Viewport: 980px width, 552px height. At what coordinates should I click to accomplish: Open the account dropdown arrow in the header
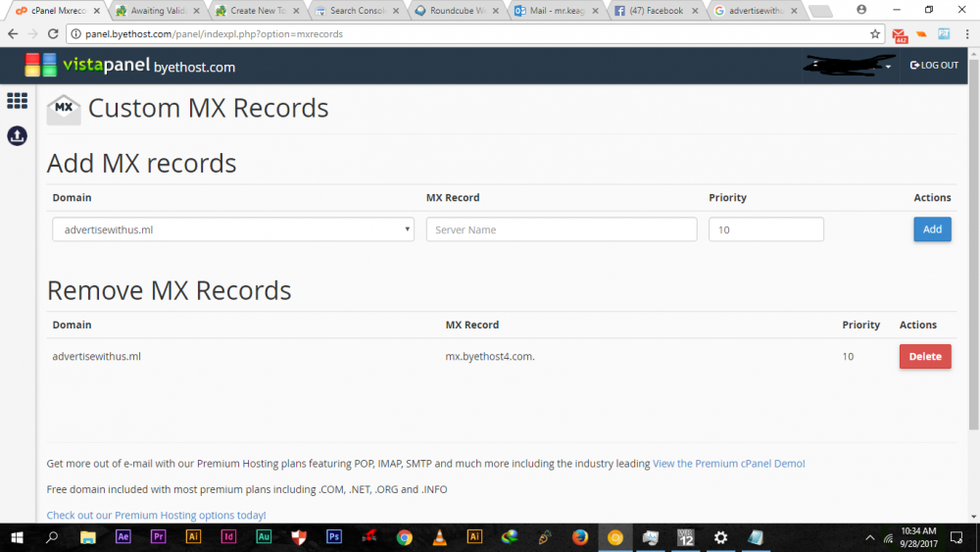point(888,67)
